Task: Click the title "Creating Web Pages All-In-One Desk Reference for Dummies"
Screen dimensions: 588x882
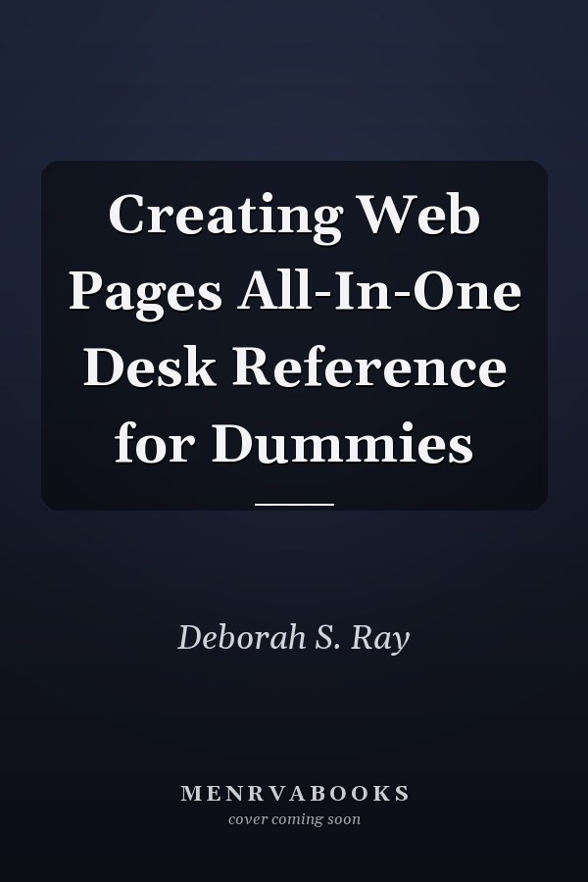Action: [x=294, y=329]
